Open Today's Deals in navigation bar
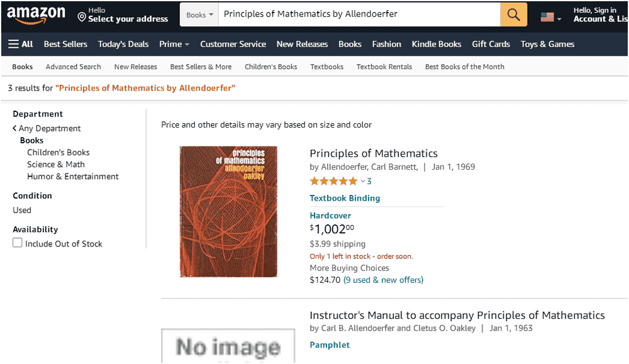 click(x=123, y=44)
